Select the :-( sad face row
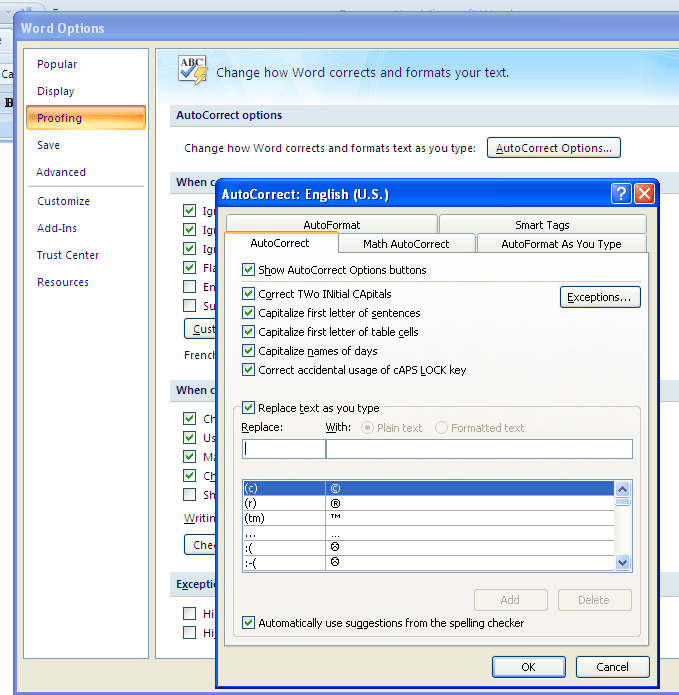The width and height of the screenshot is (679, 695). (429, 563)
